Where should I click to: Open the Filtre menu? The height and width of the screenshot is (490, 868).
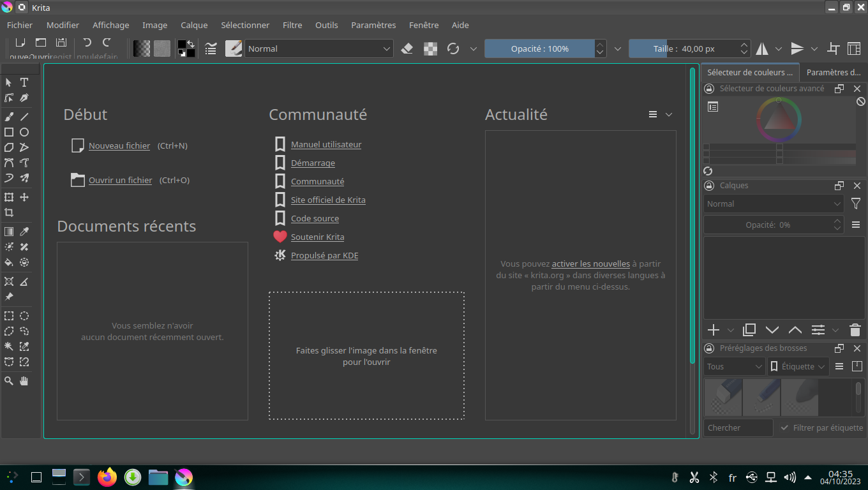[292, 25]
